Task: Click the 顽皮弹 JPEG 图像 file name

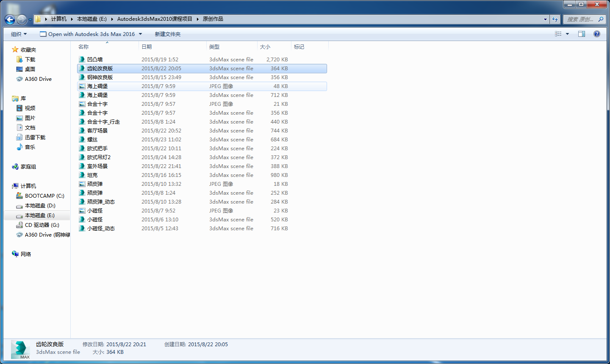Action: (x=95, y=184)
